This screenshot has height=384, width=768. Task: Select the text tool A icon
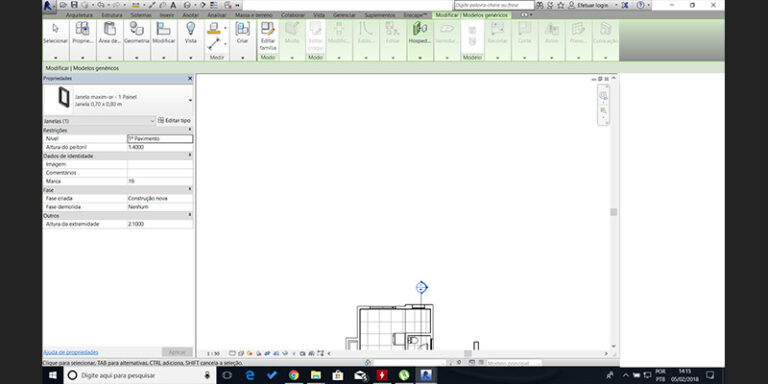[x=173, y=5]
